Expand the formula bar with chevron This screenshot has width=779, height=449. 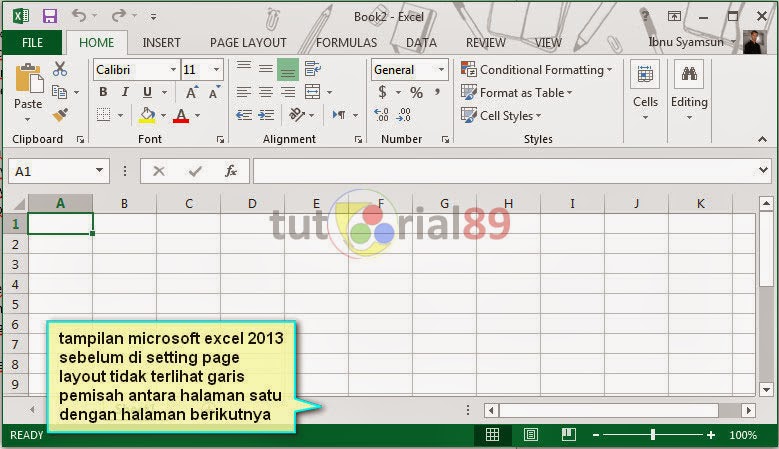(x=764, y=170)
